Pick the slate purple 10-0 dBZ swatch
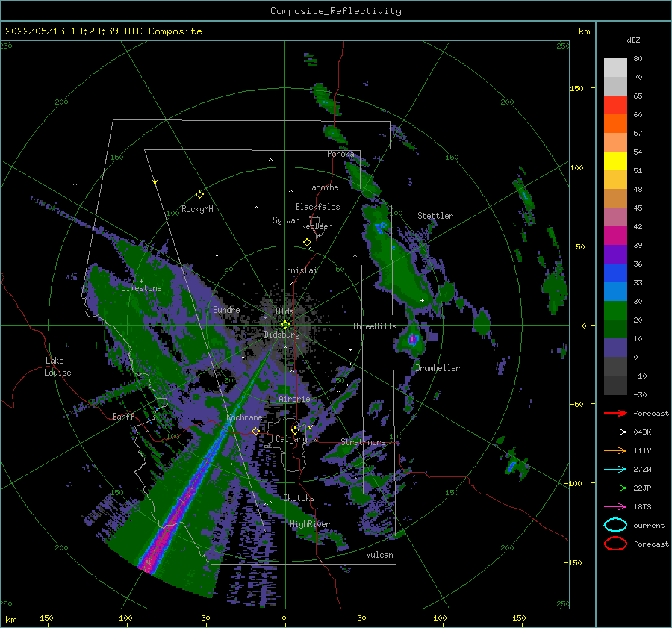The image size is (672, 628). (615, 348)
